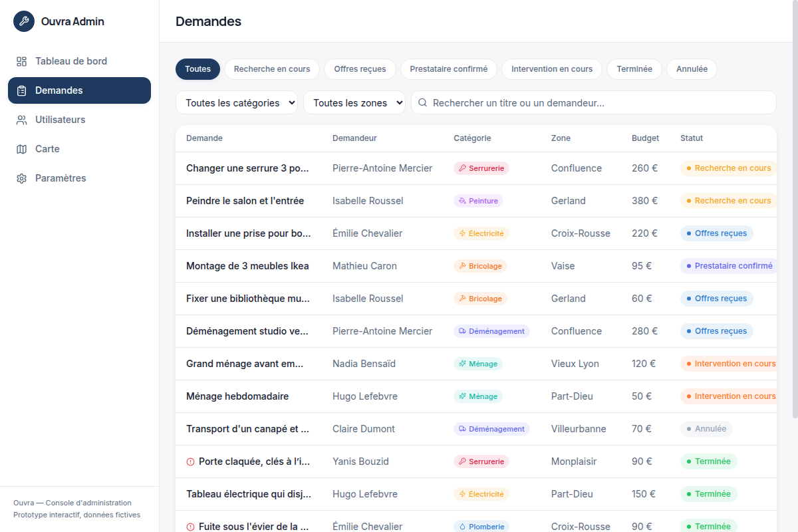Switch to the Prestataire confirmé filter tab
The image size is (798, 532).
pyautogui.click(x=449, y=69)
